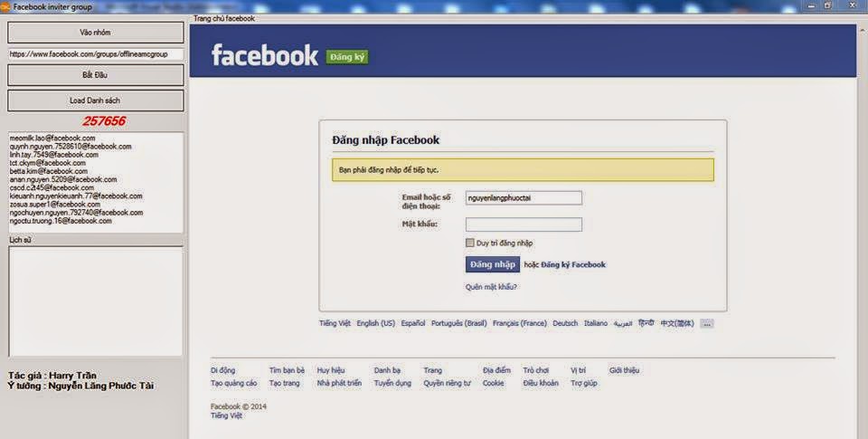Open the Quyền riêng tư footer link

pyautogui.click(x=447, y=383)
